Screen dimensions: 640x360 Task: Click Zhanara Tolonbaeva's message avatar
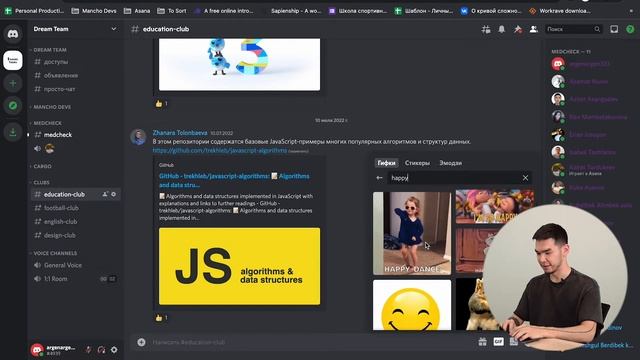tap(138, 137)
